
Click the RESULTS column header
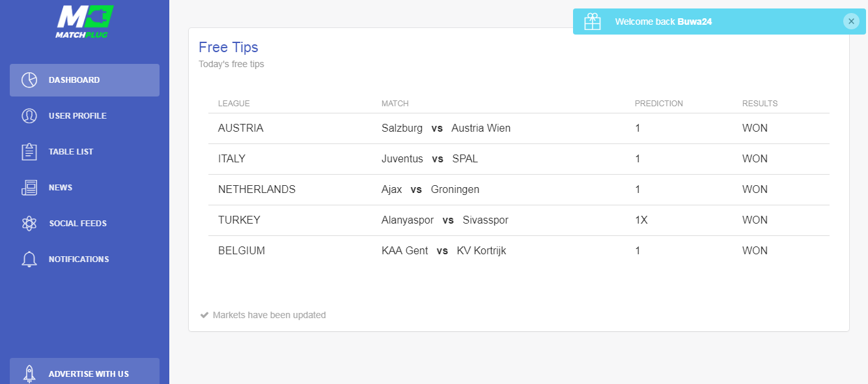pyautogui.click(x=760, y=104)
